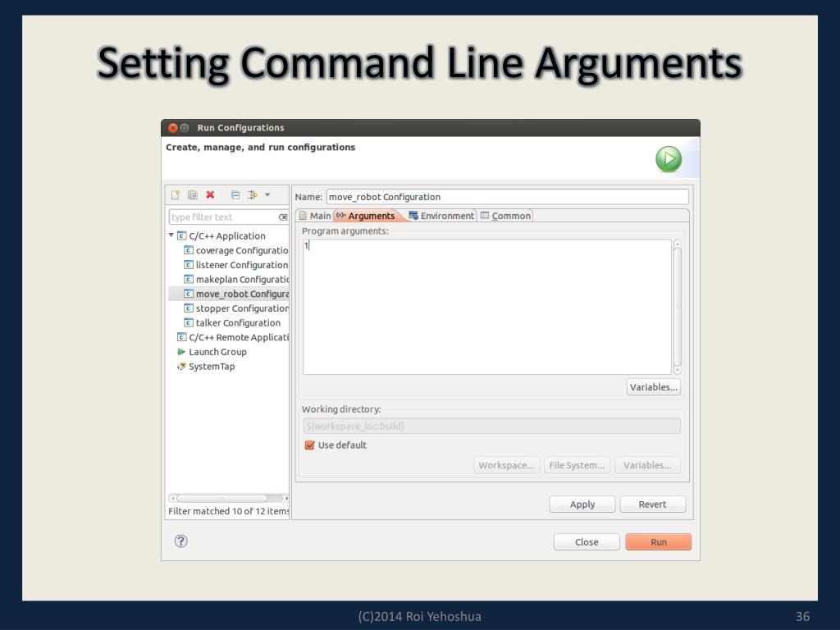Switch to the Environment tab
The width and height of the screenshot is (840, 630).
[x=441, y=216]
